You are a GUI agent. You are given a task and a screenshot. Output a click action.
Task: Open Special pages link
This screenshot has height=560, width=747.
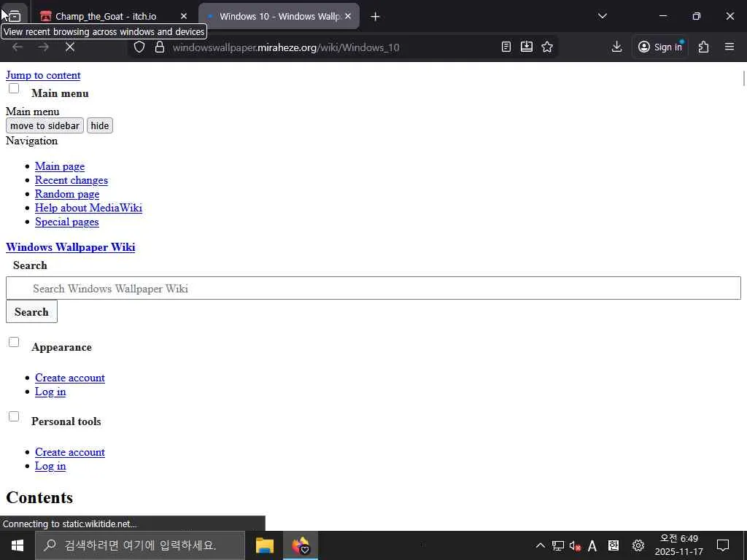click(66, 222)
